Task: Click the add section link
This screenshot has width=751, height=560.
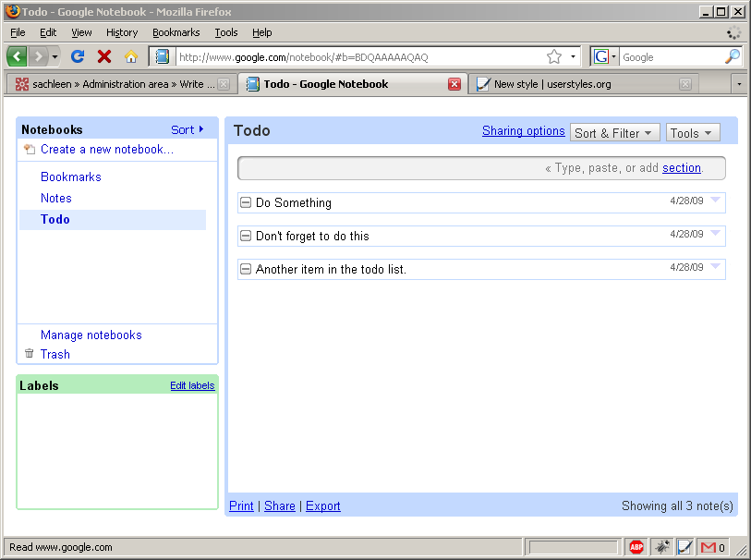Action: tap(682, 167)
